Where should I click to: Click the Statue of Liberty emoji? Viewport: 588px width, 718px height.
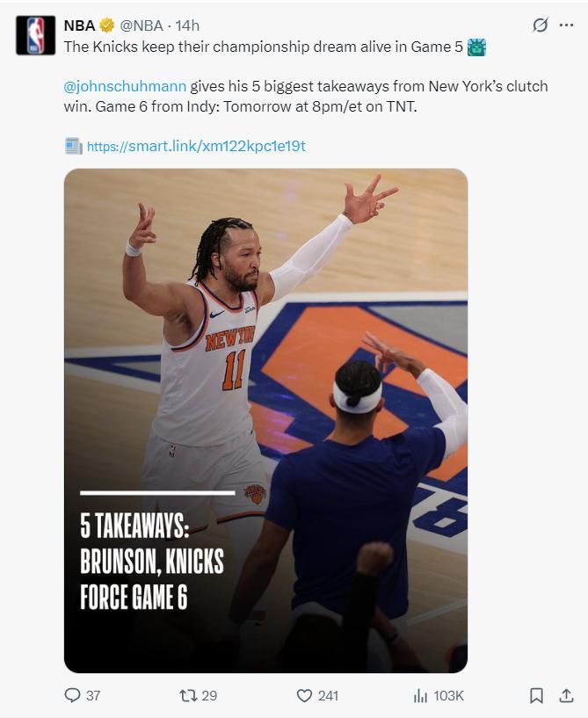click(477, 47)
